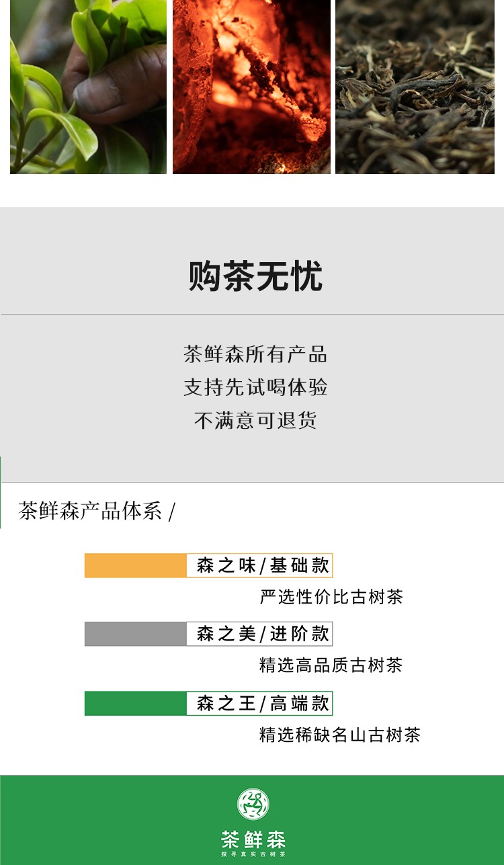Screen dimensions: 504x865
Task: Select the orange color bar
Action: click(135, 565)
